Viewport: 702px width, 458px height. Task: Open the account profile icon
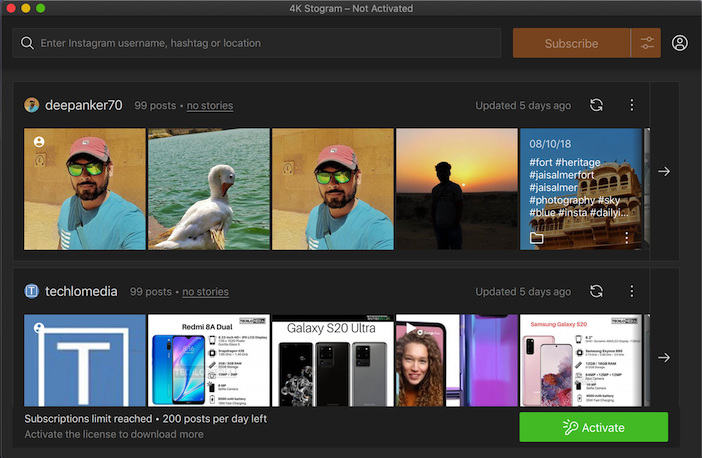pyautogui.click(x=680, y=43)
